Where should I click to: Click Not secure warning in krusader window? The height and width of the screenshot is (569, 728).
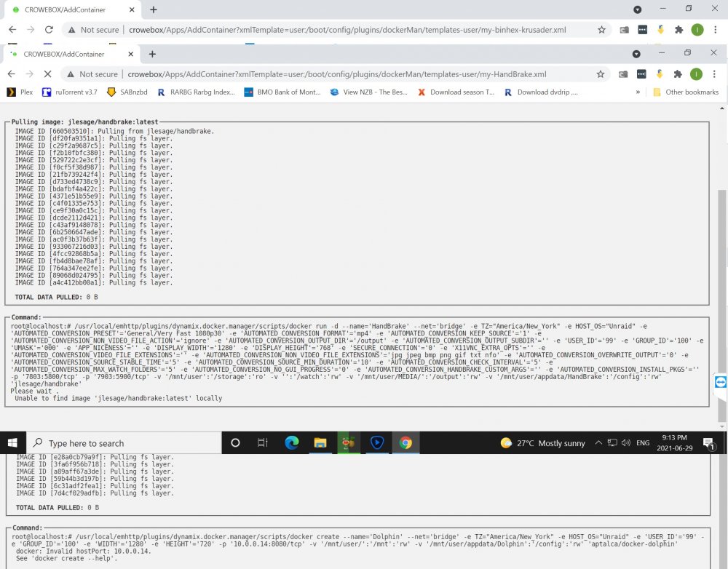(94, 30)
